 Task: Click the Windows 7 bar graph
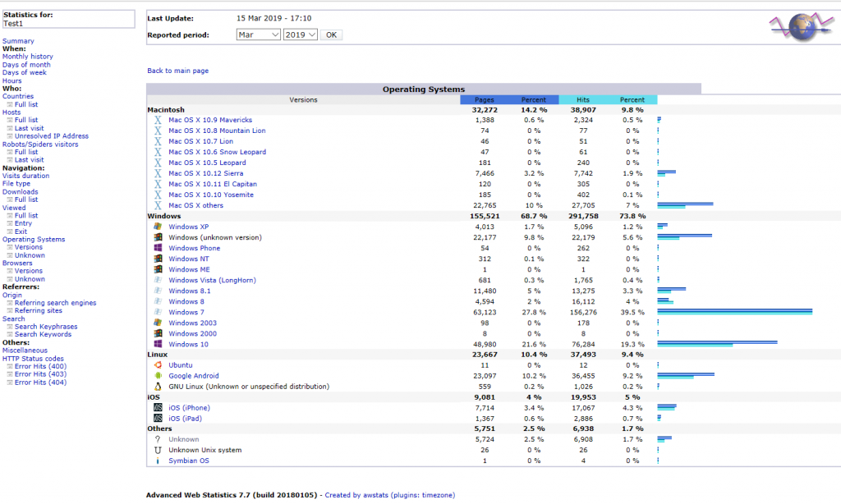click(x=735, y=312)
